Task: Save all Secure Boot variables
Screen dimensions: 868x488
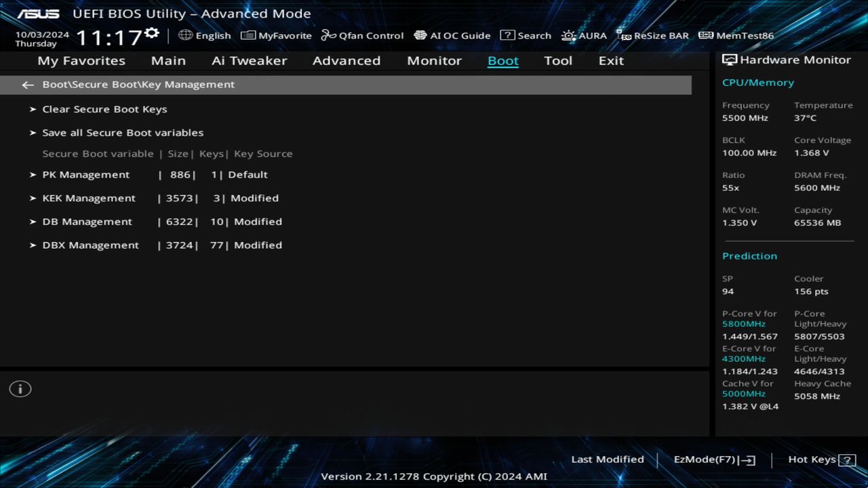Action: click(123, 132)
